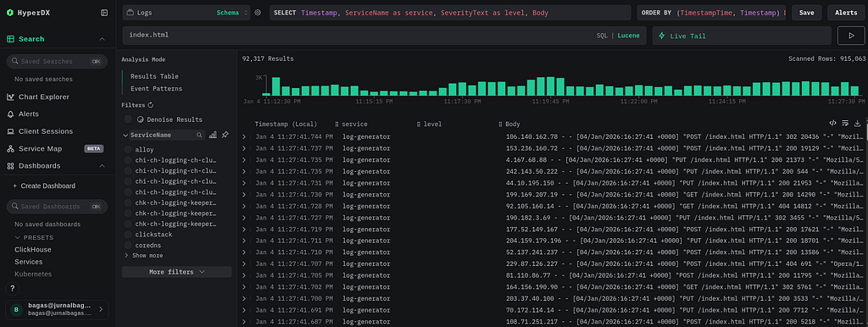Click magnifier in Saved Searches field
Screen dimensions: 868x327
coord(14,61)
